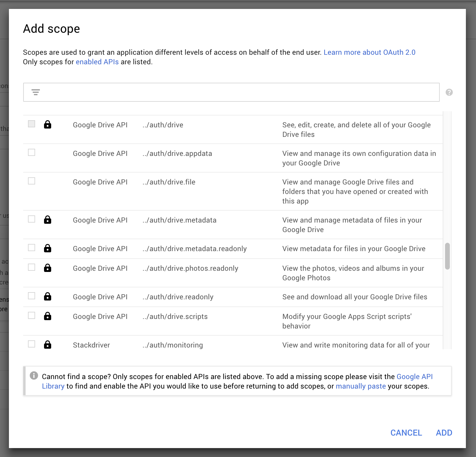Click lock icon on Stackdriver monitoring row
Viewport: 476px width, 457px height.
point(48,345)
